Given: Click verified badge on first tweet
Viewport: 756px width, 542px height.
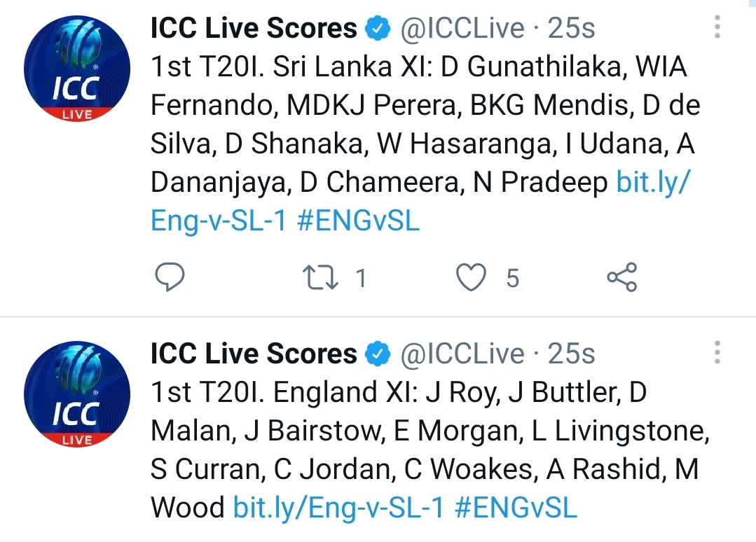Looking at the screenshot, I should (x=378, y=28).
